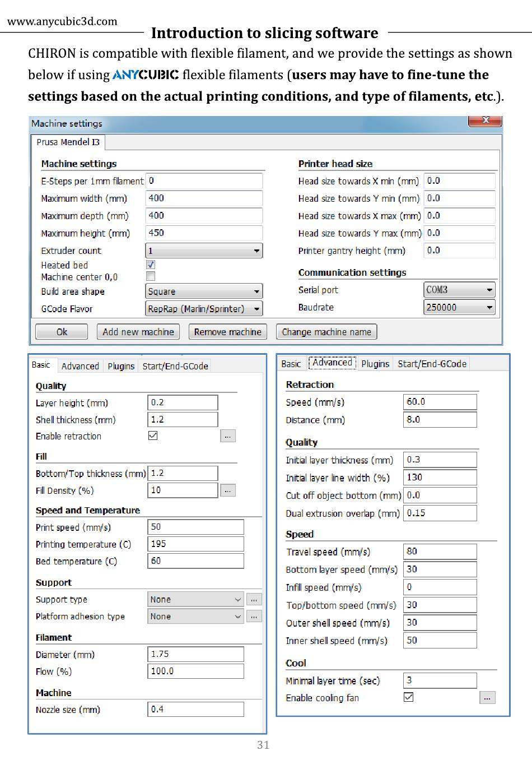
Task: Open Plugins tab in right panel
Action: coord(375,364)
